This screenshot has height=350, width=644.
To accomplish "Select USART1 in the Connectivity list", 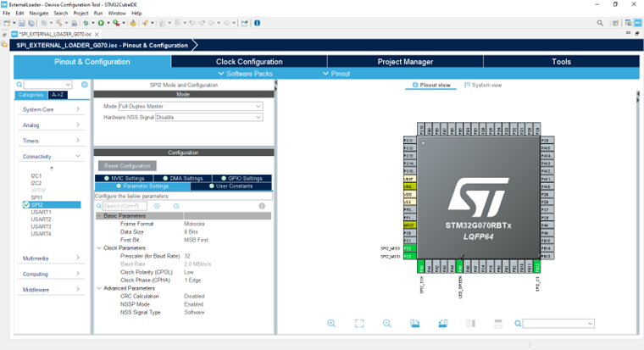I will [42, 212].
